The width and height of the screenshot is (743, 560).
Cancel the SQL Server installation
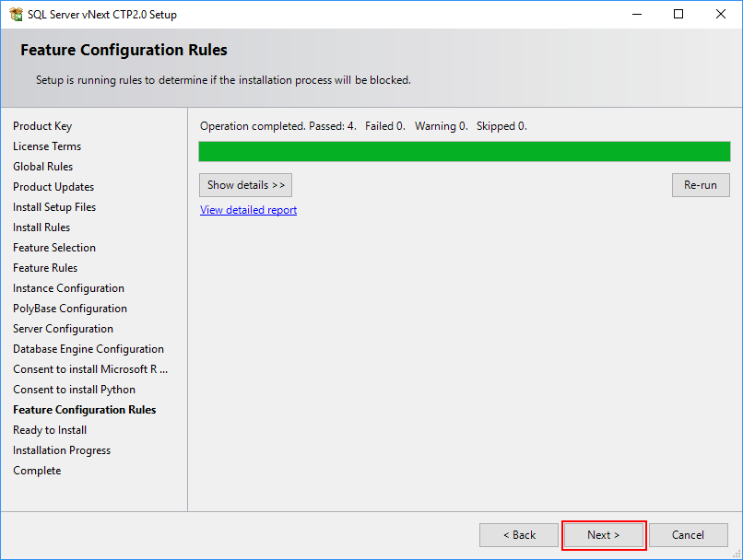[688, 535]
